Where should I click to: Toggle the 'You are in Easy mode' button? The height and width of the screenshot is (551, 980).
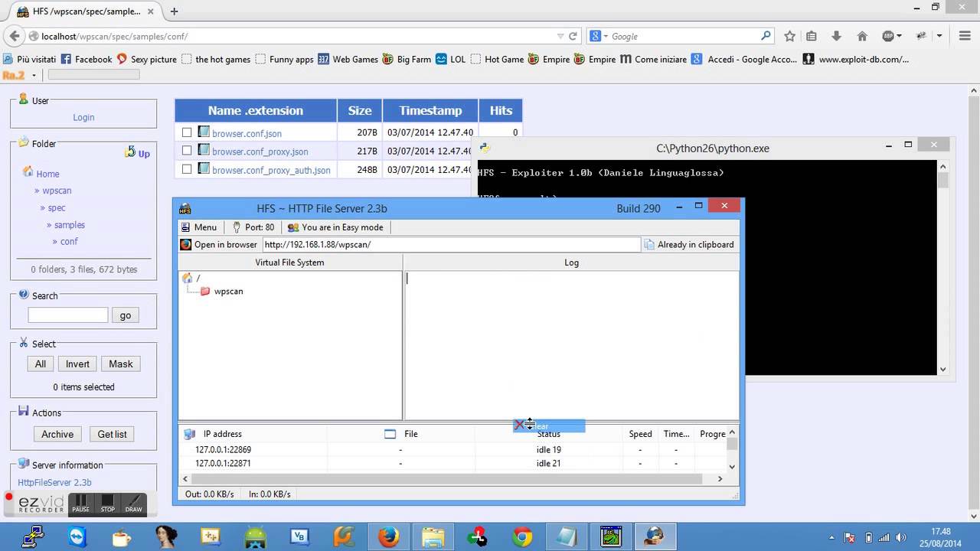pos(335,227)
